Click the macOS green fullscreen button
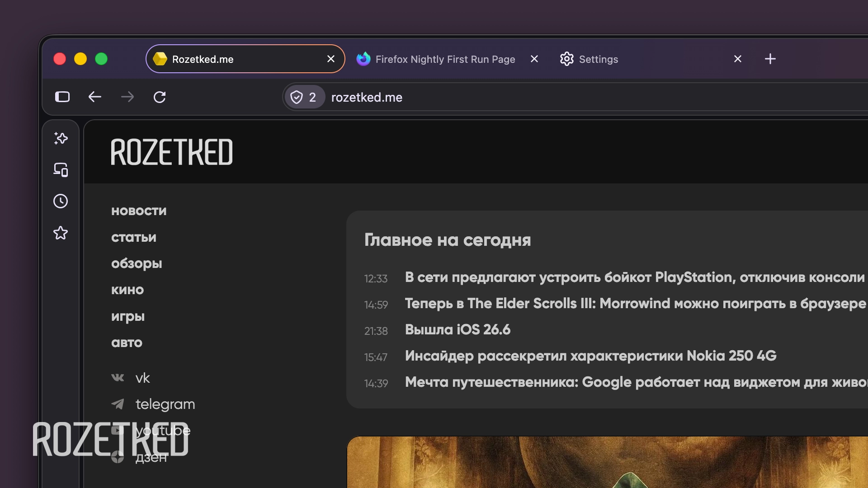Image resolution: width=868 pixels, height=488 pixels. (101, 59)
